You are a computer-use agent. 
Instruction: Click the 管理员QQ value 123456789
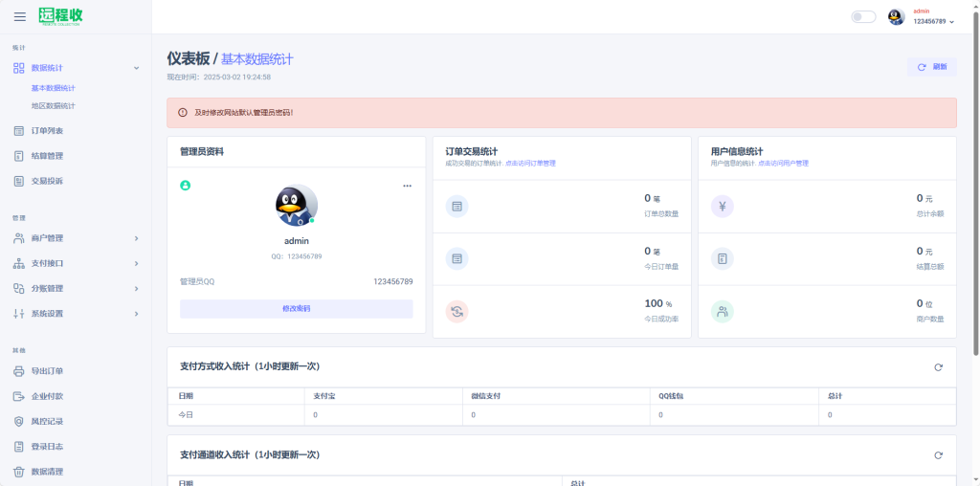tap(393, 281)
